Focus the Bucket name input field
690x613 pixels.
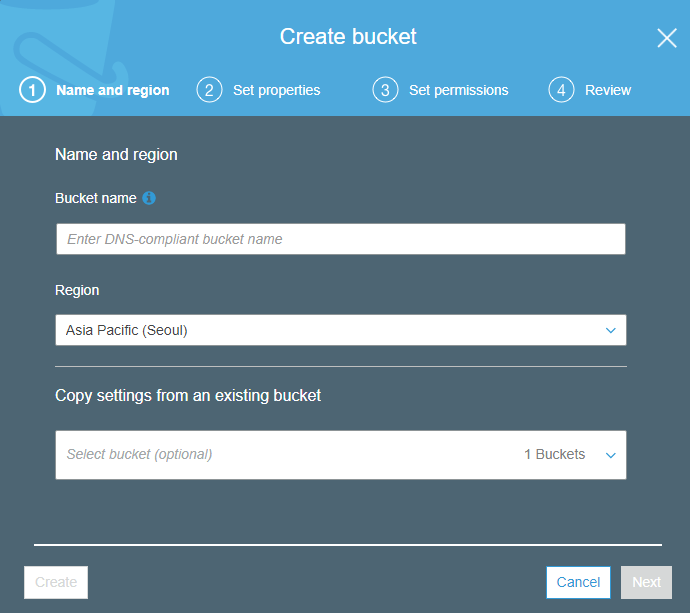point(341,239)
